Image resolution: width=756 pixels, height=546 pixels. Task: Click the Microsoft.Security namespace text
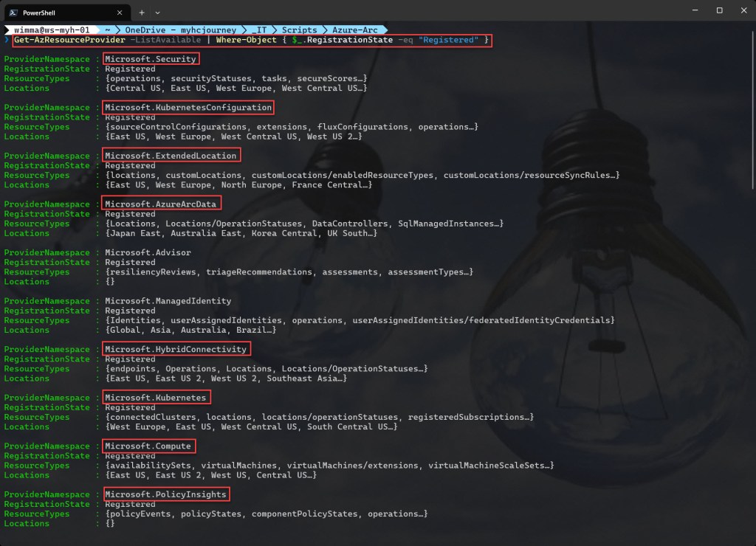click(x=150, y=59)
